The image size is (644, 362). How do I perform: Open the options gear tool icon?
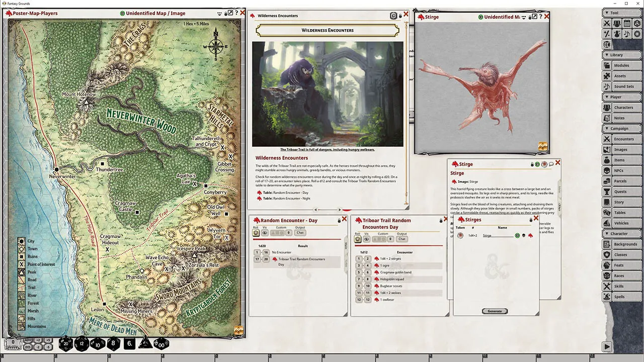(x=637, y=34)
